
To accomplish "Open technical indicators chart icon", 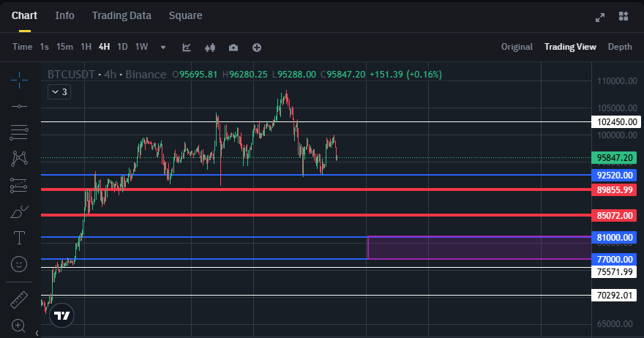I will click(x=187, y=48).
